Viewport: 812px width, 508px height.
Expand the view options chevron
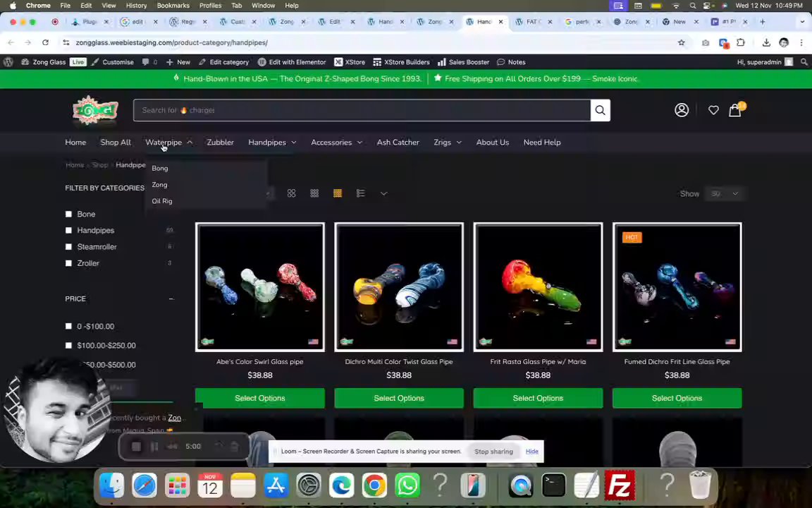pos(383,193)
